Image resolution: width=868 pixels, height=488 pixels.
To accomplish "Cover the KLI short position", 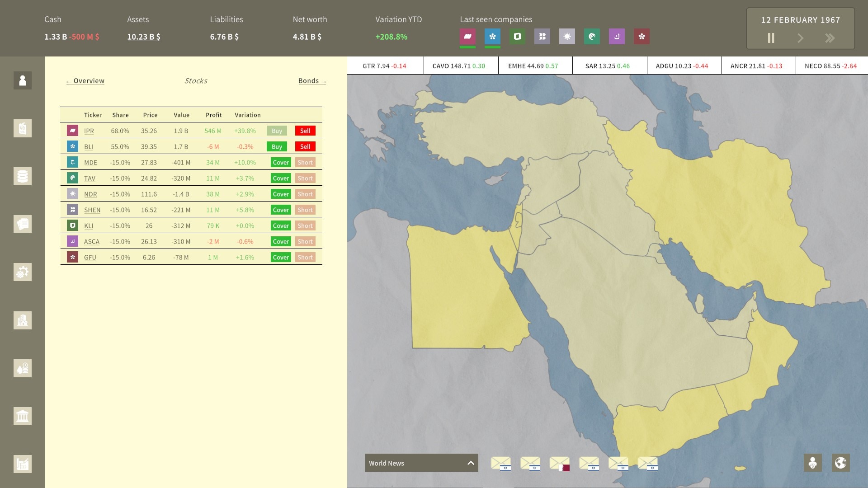I will (281, 225).
